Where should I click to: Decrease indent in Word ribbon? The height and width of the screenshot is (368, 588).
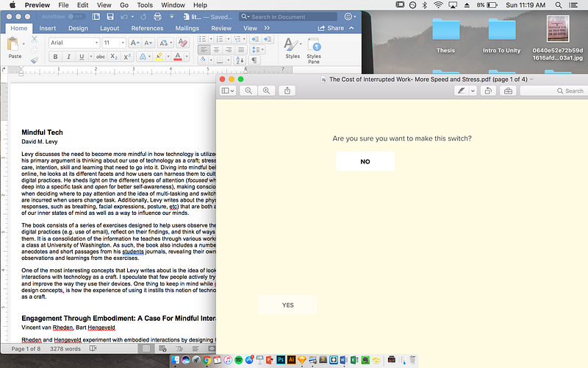point(255,39)
